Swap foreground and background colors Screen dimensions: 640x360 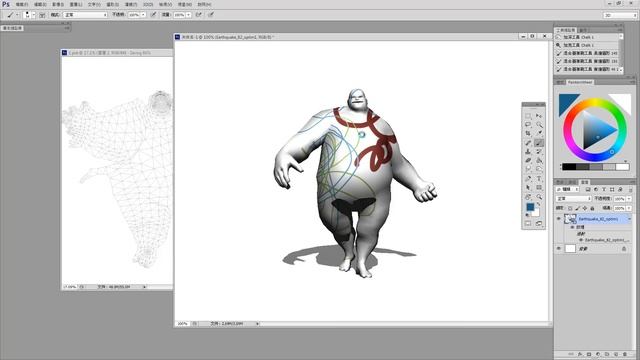point(538,204)
